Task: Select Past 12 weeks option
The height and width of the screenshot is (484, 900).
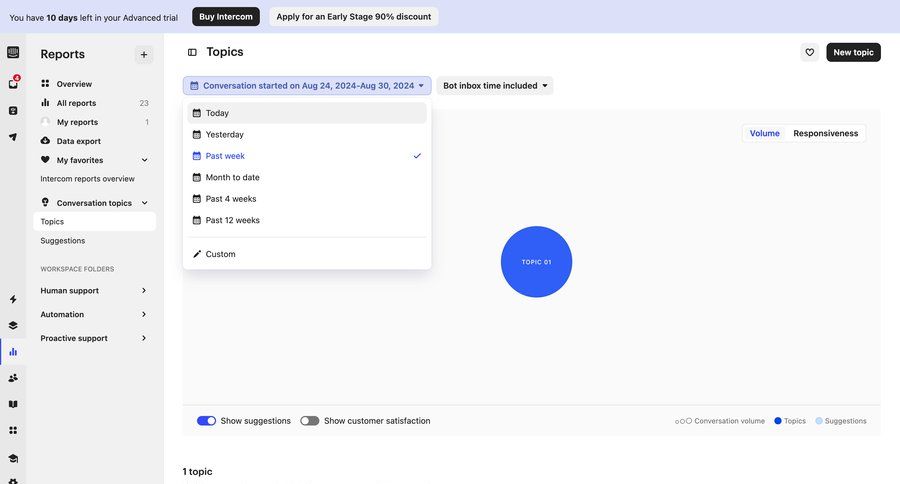Action: (x=307, y=220)
